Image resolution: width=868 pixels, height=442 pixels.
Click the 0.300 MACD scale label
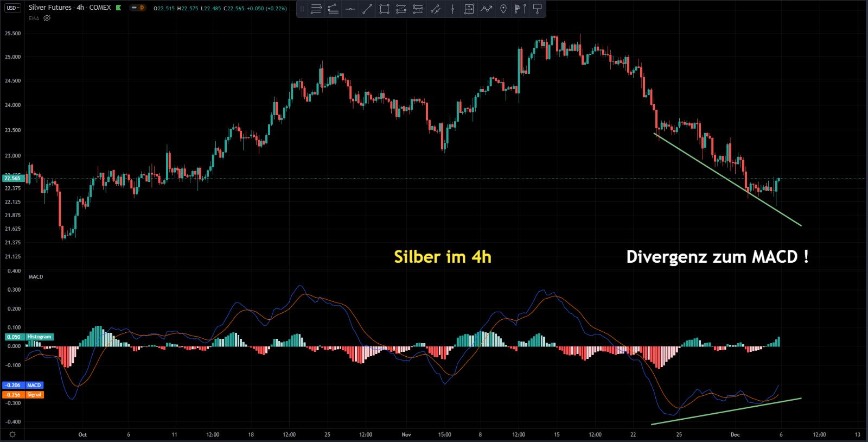click(14, 290)
